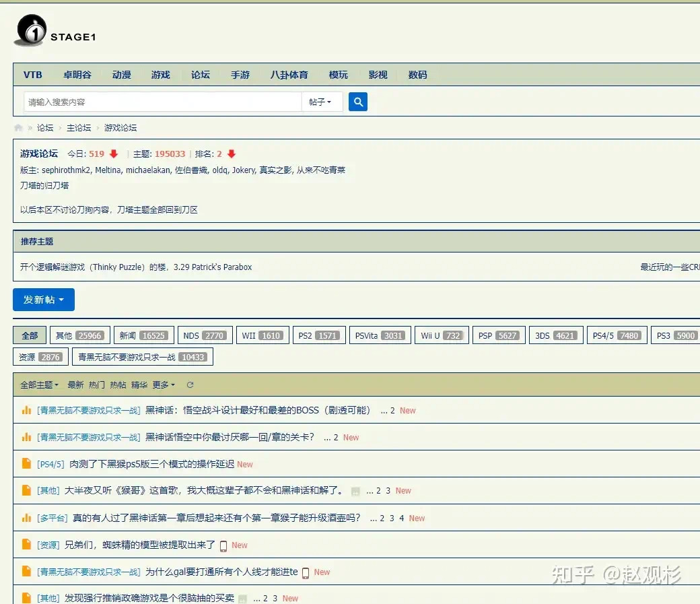Image resolution: width=700 pixels, height=604 pixels.
Task: Open moderator Meltina's profile
Action: pyautogui.click(x=108, y=170)
